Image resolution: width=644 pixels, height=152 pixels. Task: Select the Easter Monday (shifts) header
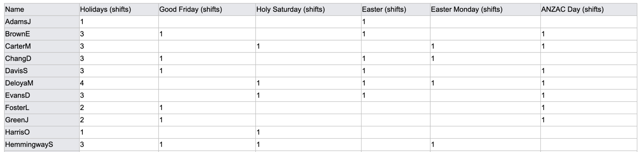pyautogui.click(x=485, y=9)
